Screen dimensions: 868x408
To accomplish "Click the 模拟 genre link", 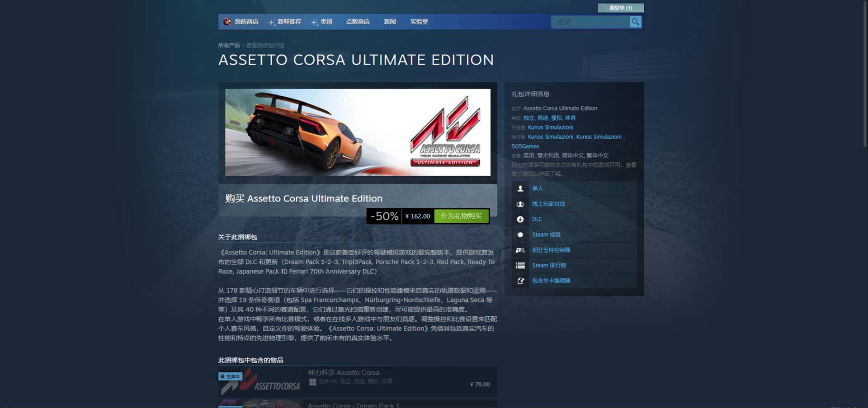I will tap(557, 118).
